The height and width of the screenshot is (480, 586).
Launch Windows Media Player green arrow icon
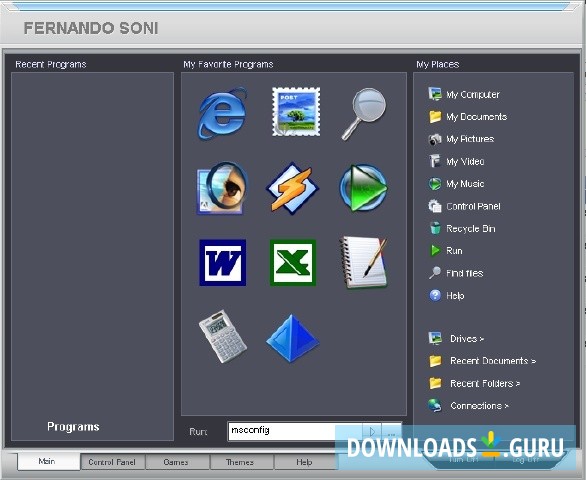[x=364, y=188]
